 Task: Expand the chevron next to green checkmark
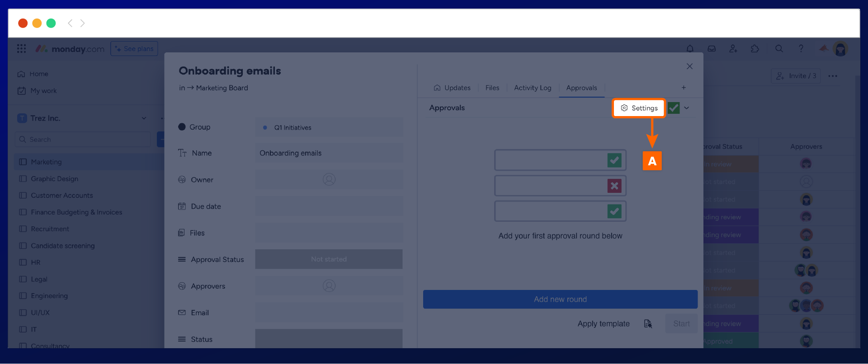(687, 108)
